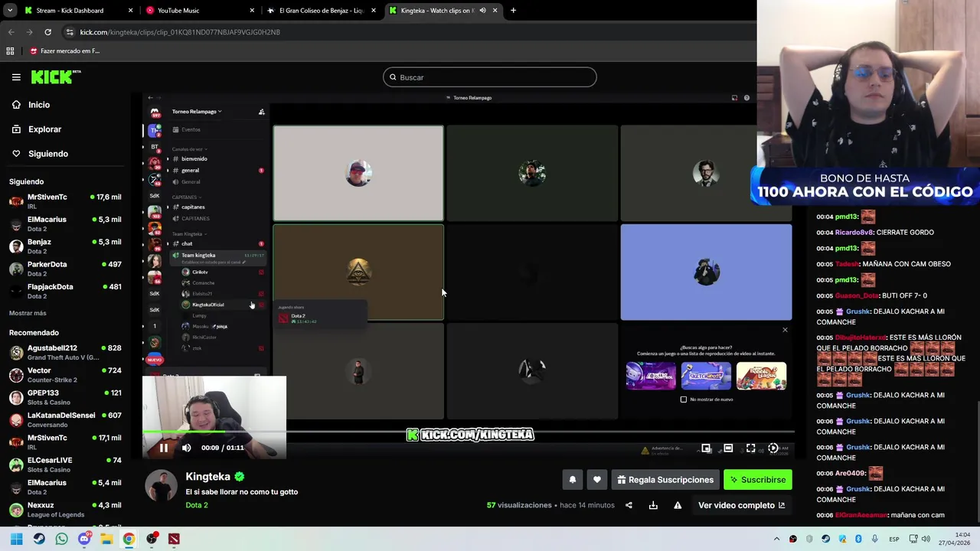Pause the clip playback
The height and width of the screenshot is (551, 980).
163,448
